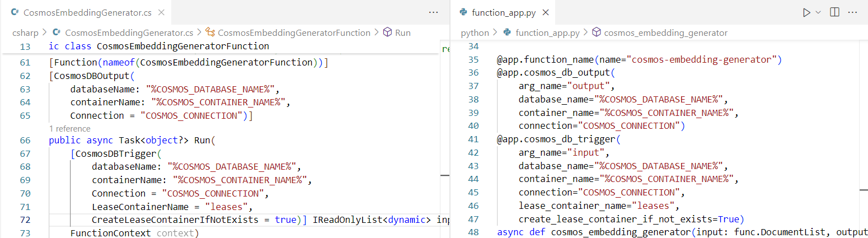Split the right editor
The height and width of the screenshot is (238, 868).
pyautogui.click(x=834, y=12)
